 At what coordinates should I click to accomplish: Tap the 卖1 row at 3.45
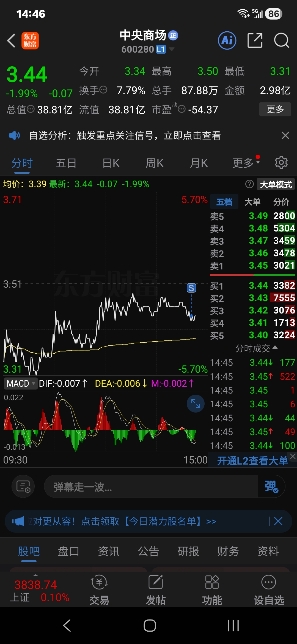click(x=252, y=266)
